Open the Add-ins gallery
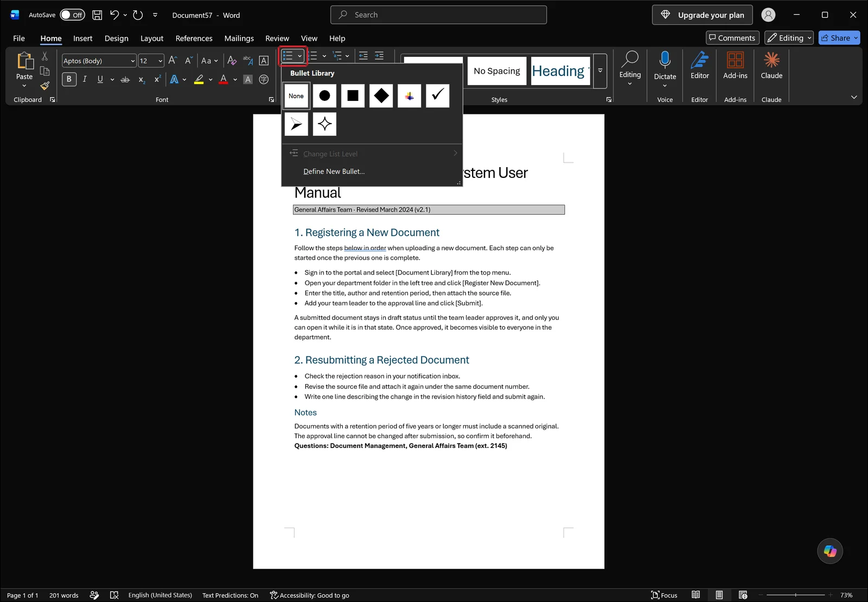 [735, 66]
